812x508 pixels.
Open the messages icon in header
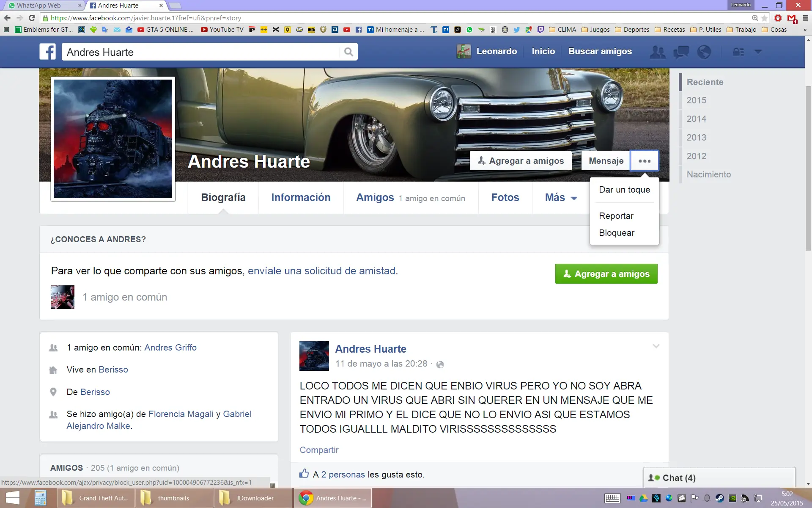tap(681, 52)
